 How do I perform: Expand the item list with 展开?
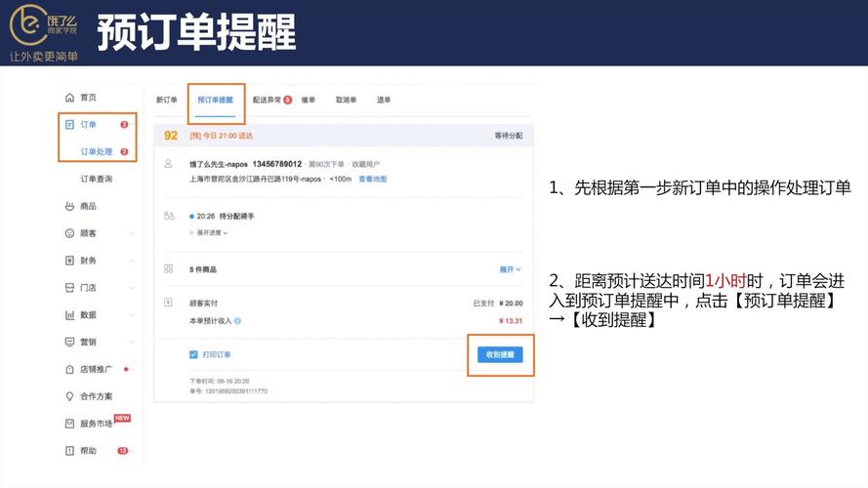point(510,269)
